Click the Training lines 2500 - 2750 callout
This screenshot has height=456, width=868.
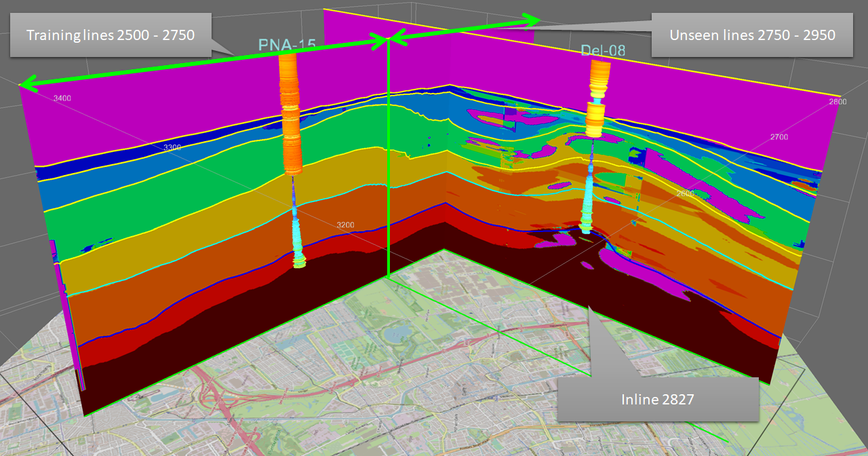pyautogui.click(x=111, y=34)
